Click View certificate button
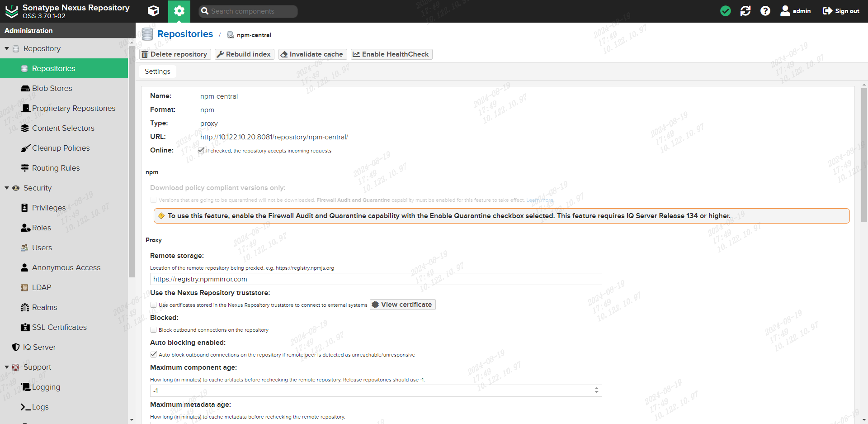 tap(402, 305)
